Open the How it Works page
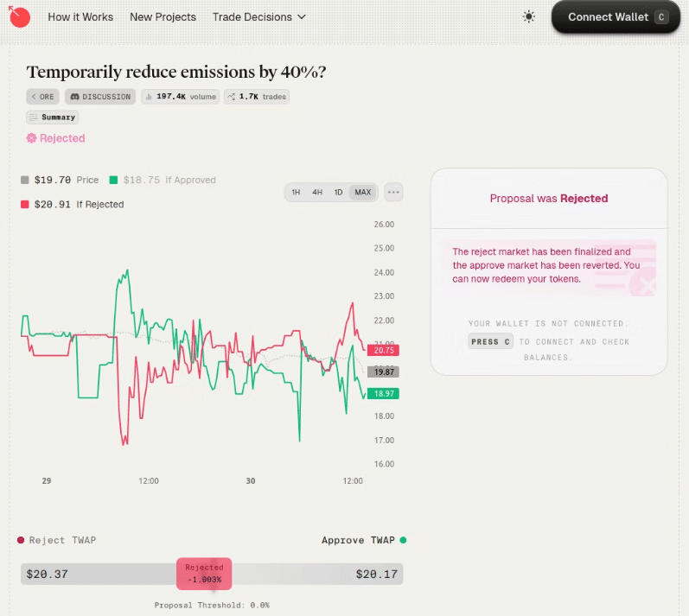Image resolution: width=689 pixels, height=616 pixels. (x=80, y=17)
